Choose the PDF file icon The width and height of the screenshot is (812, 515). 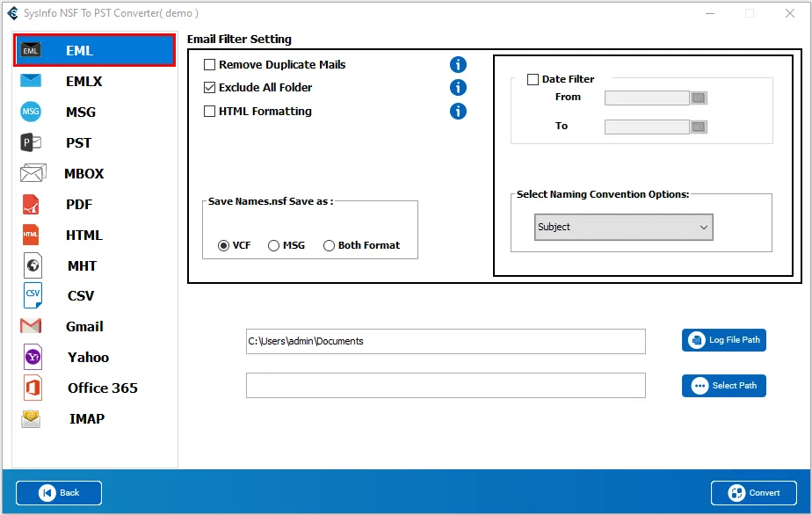point(31,204)
